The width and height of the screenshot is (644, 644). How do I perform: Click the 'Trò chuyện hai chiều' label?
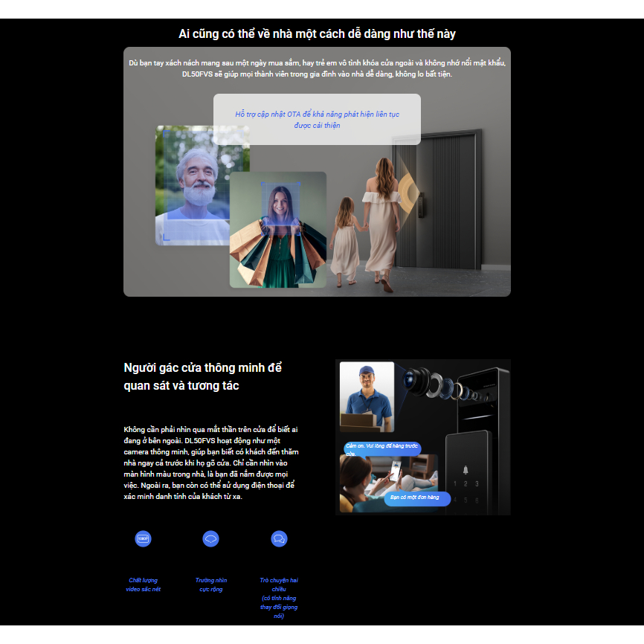pos(279,585)
